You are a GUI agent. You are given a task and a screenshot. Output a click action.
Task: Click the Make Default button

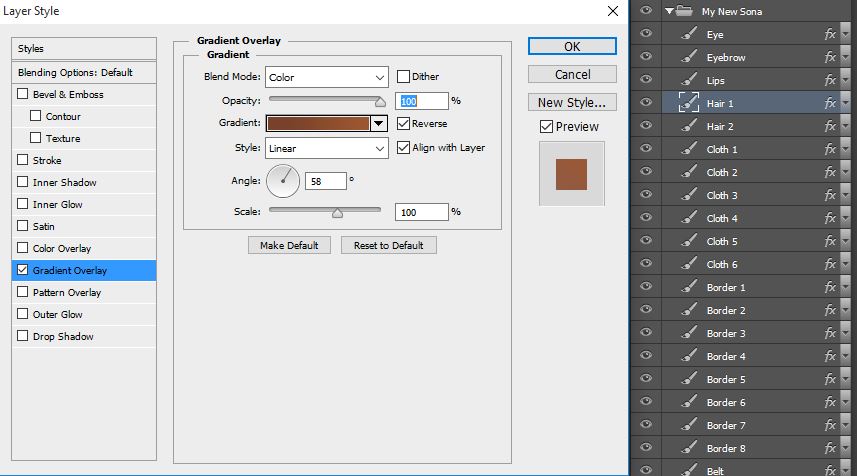coord(289,245)
